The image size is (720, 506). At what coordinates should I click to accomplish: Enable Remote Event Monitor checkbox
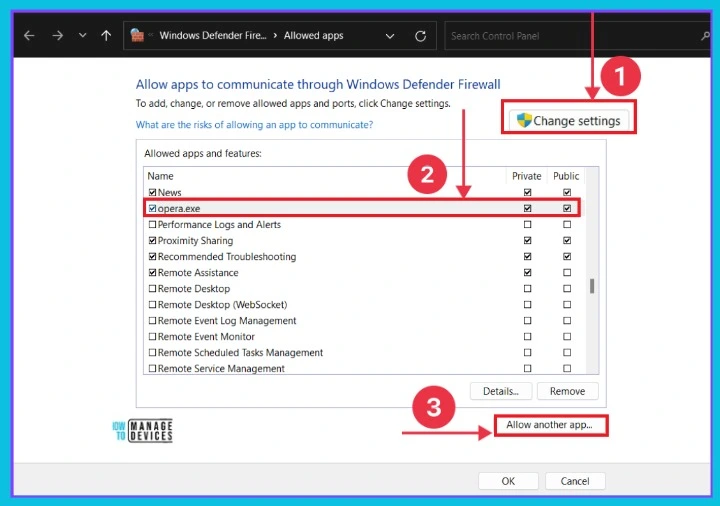pos(152,337)
